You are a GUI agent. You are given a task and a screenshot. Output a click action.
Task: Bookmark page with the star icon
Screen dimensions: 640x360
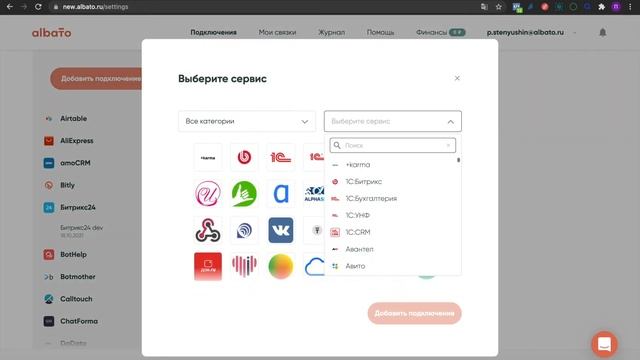499,7
